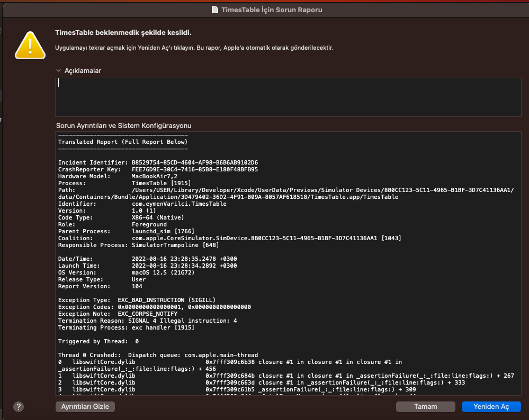Click inside the Açıklamalar comments text field
Screen dimensions: 529x420
pyautogui.click(x=288, y=97)
